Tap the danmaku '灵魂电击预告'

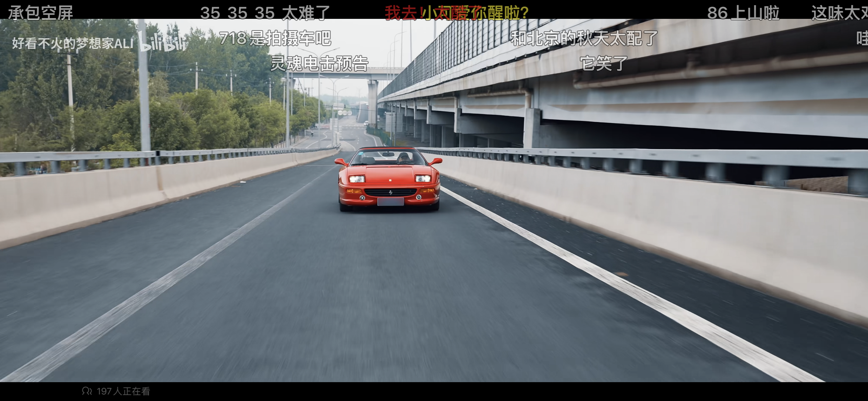click(319, 63)
